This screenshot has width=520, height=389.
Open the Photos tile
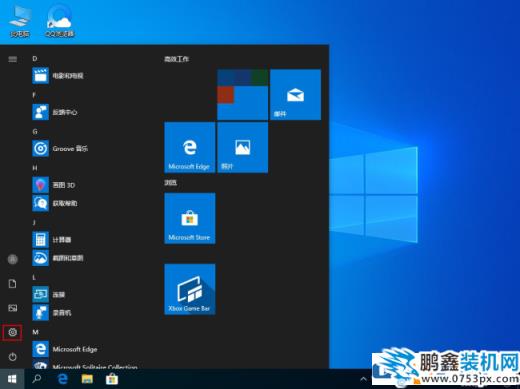click(242, 147)
